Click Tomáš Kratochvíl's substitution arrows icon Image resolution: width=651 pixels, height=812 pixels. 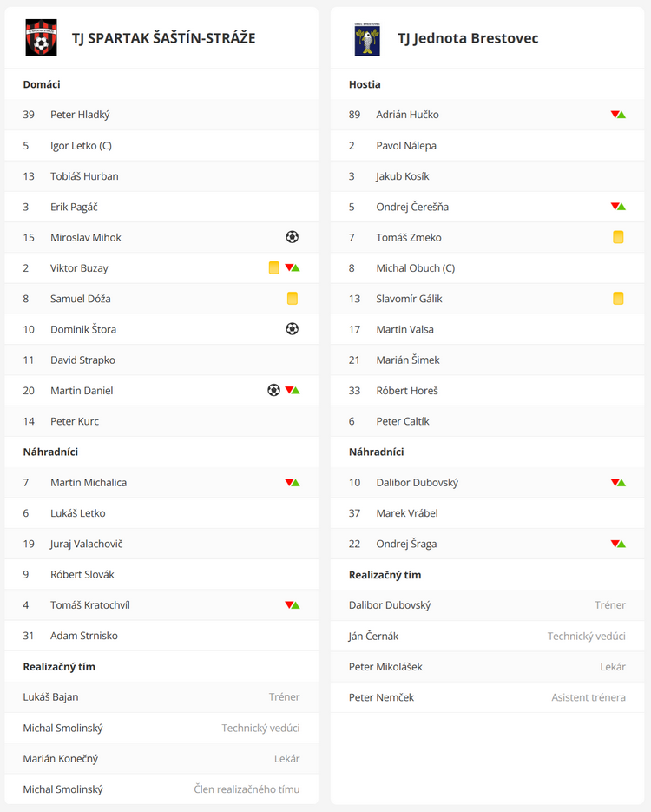[x=293, y=604]
